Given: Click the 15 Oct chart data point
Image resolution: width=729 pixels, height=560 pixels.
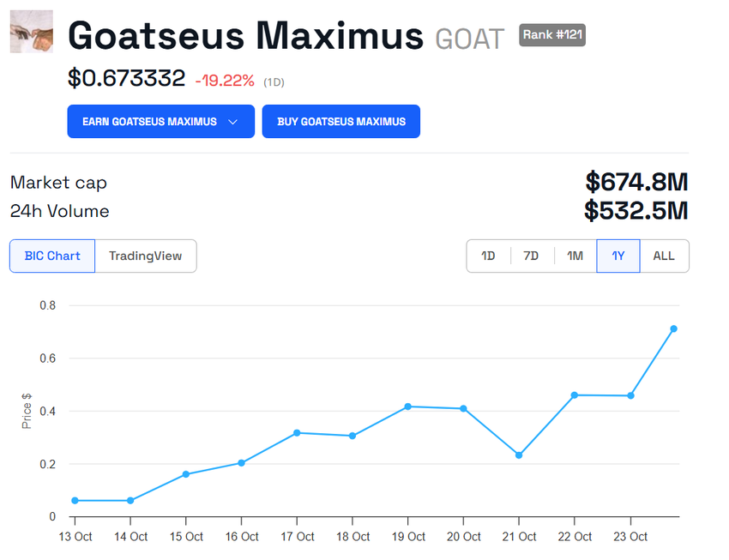Looking at the screenshot, I should [186, 474].
